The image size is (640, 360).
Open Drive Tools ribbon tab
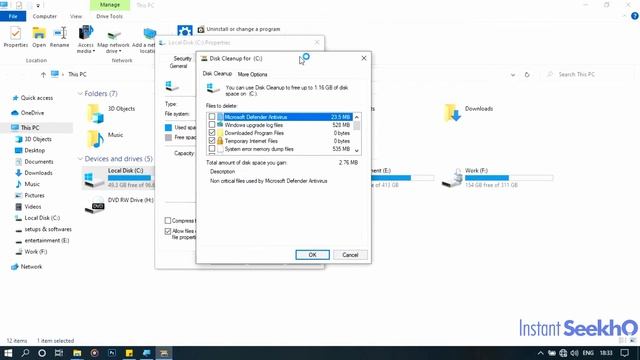coord(109,16)
